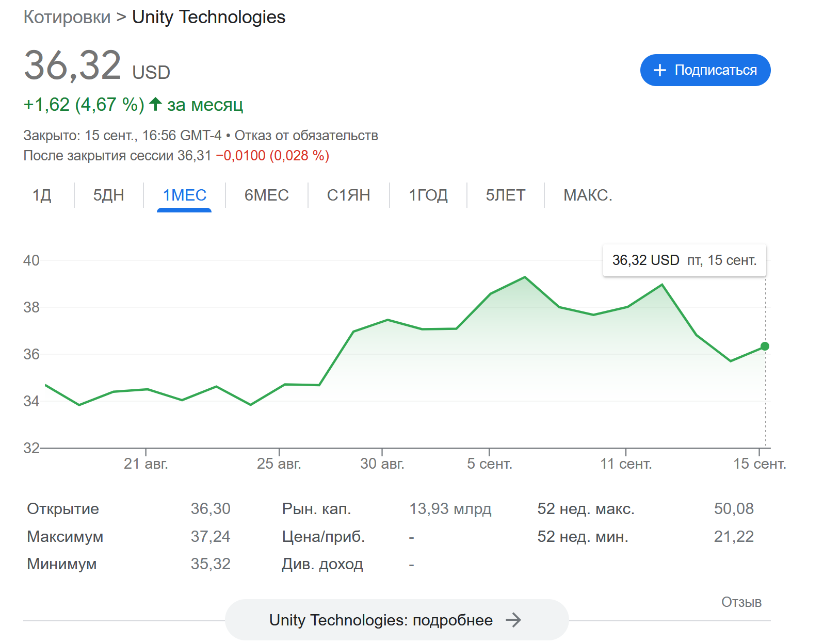Click the Минимум value 35,32
The image size is (824, 644).
point(211,564)
